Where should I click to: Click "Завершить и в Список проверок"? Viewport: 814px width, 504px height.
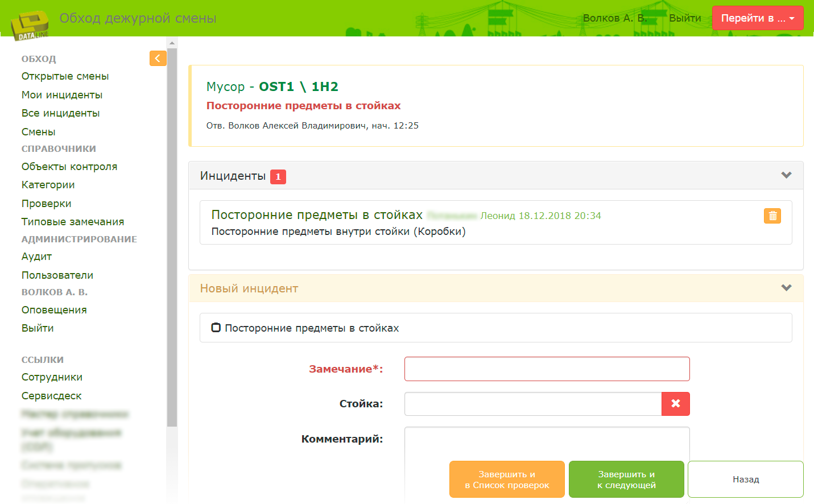click(507, 479)
